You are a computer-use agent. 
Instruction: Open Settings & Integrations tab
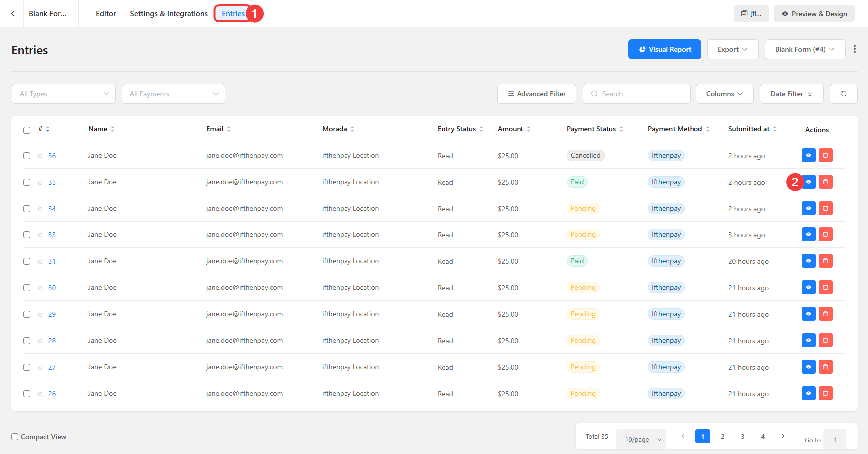click(169, 14)
